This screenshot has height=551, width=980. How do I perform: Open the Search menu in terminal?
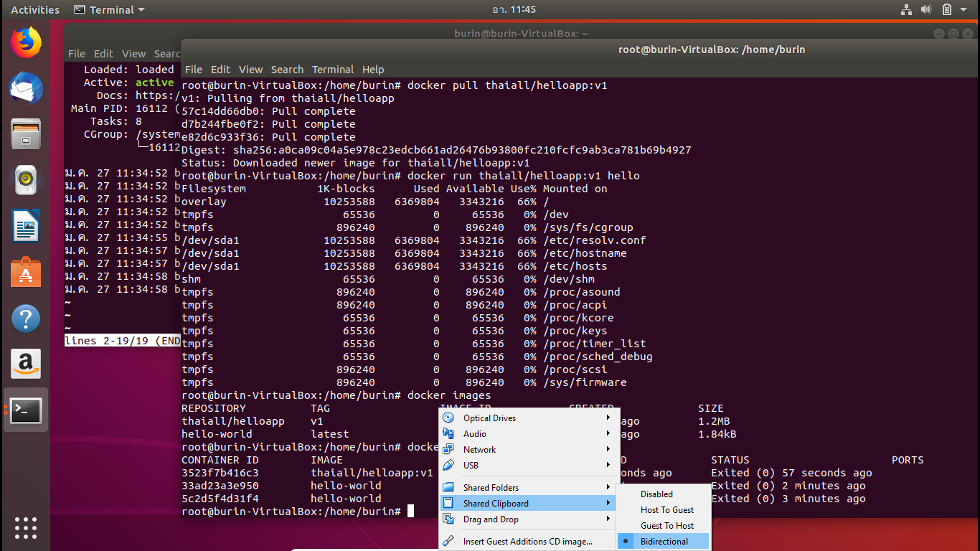click(287, 70)
